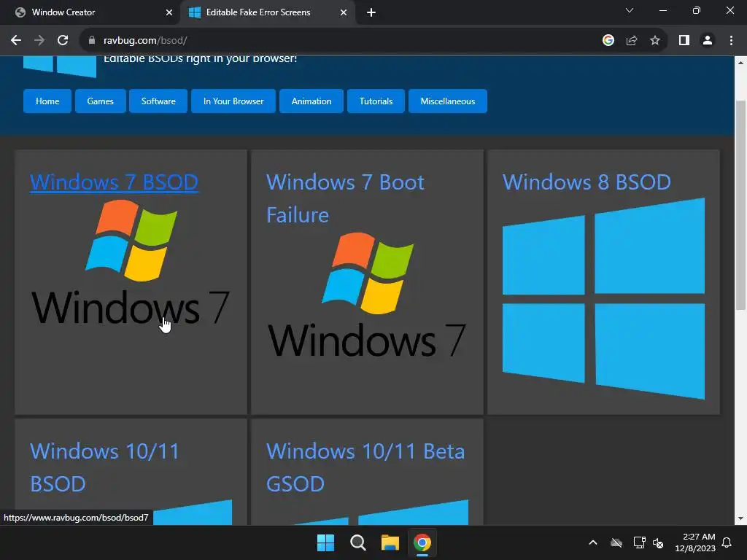
Task: Open the network display tray icon
Action: [x=639, y=542]
